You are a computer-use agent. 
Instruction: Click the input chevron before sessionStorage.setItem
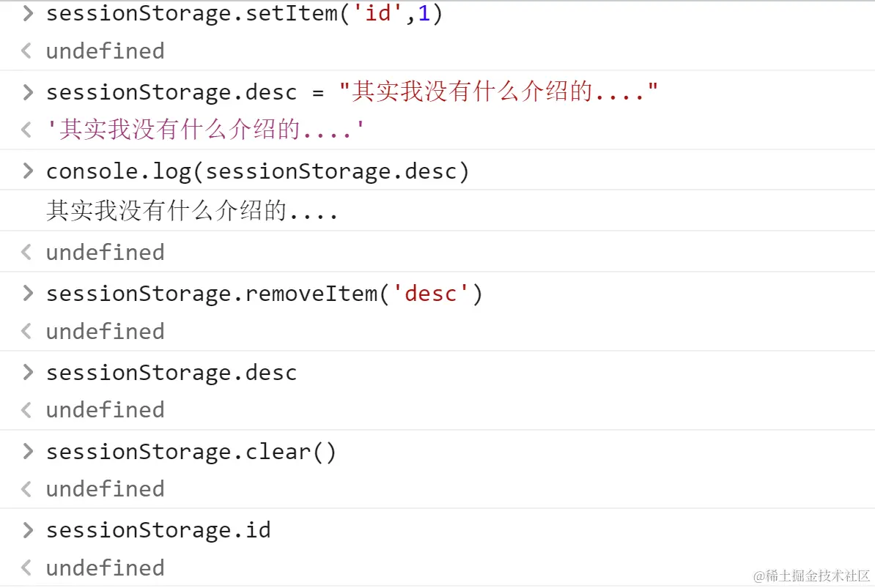point(28,13)
